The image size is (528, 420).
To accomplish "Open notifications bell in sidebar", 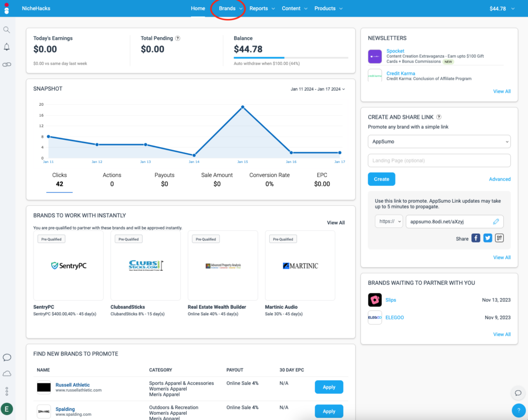I will pos(6,47).
